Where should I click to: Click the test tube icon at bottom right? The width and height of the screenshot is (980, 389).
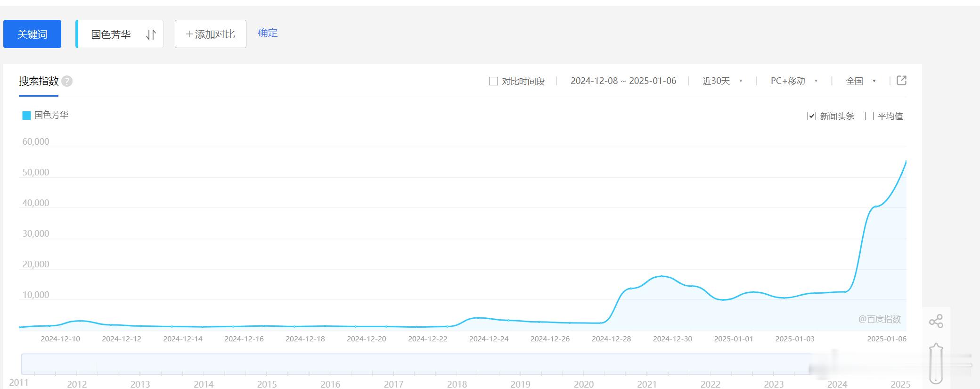click(936, 364)
